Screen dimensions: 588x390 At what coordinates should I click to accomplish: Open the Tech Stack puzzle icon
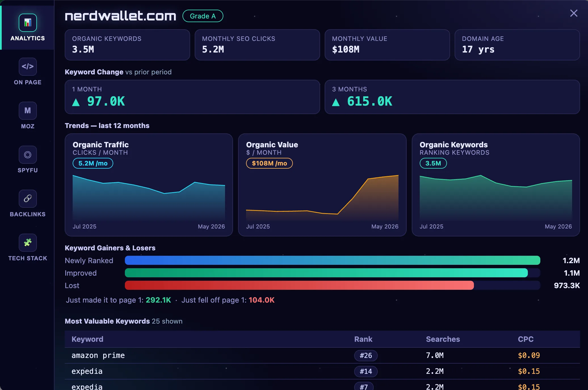pos(28,243)
